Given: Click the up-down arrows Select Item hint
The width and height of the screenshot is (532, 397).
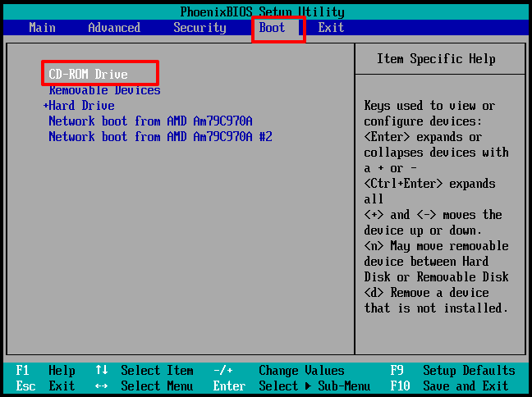Looking at the screenshot, I should pyautogui.click(x=144, y=370).
